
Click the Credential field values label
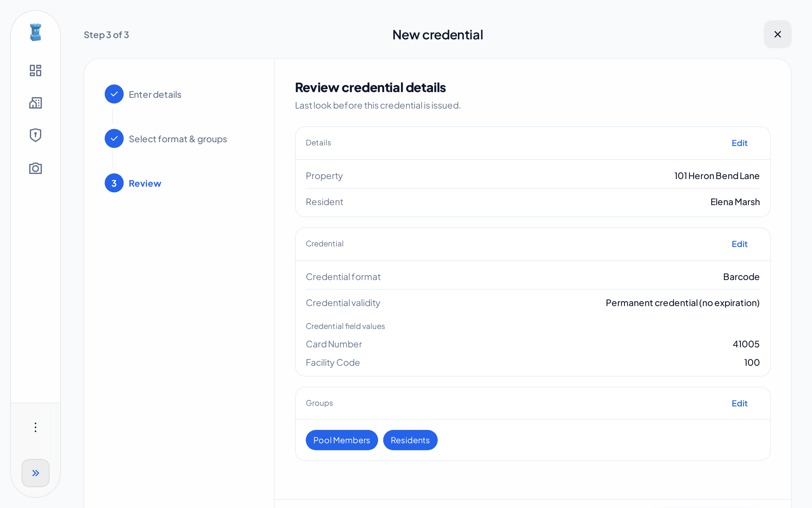pos(345,326)
